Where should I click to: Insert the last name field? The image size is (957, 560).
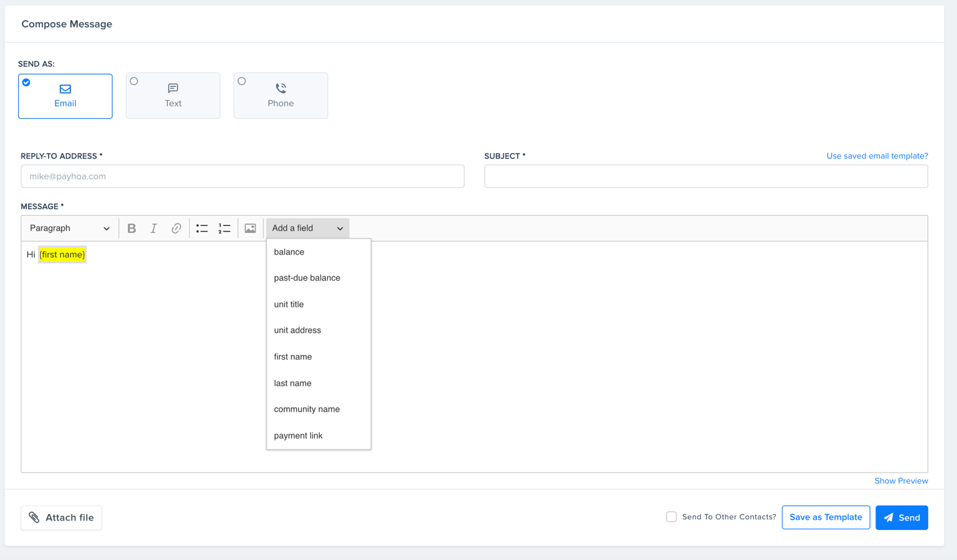(318, 383)
